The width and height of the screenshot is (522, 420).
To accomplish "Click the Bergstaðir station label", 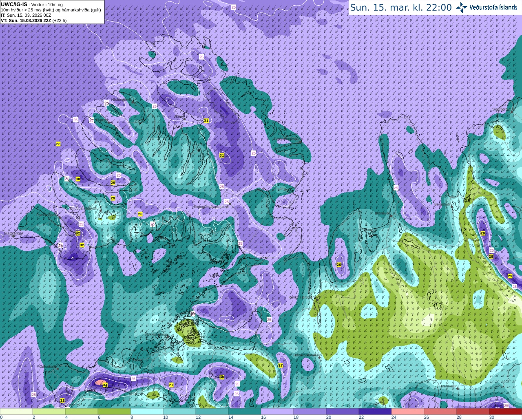I will coord(443,204).
